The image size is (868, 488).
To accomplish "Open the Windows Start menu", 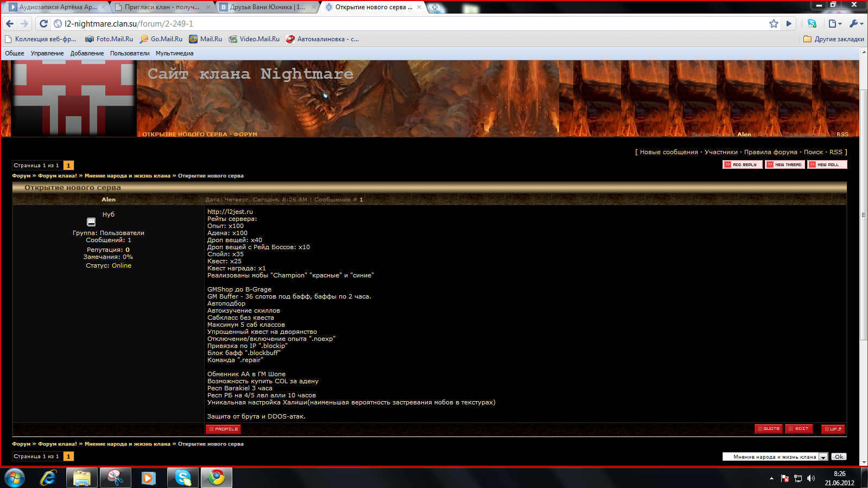I will click(14, 478).
